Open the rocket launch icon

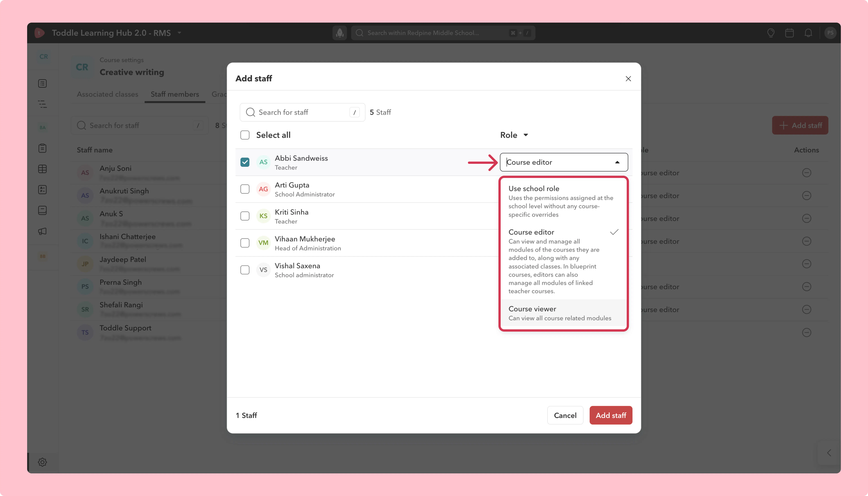click(340, 33)
